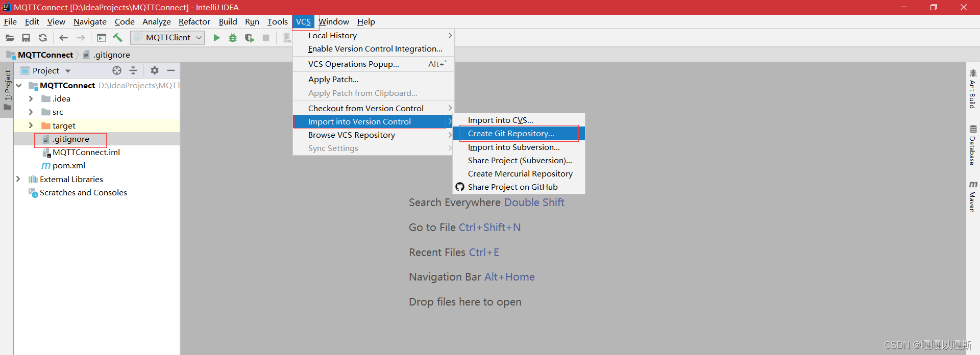Open Project panel settings gear

coord(155,70)
